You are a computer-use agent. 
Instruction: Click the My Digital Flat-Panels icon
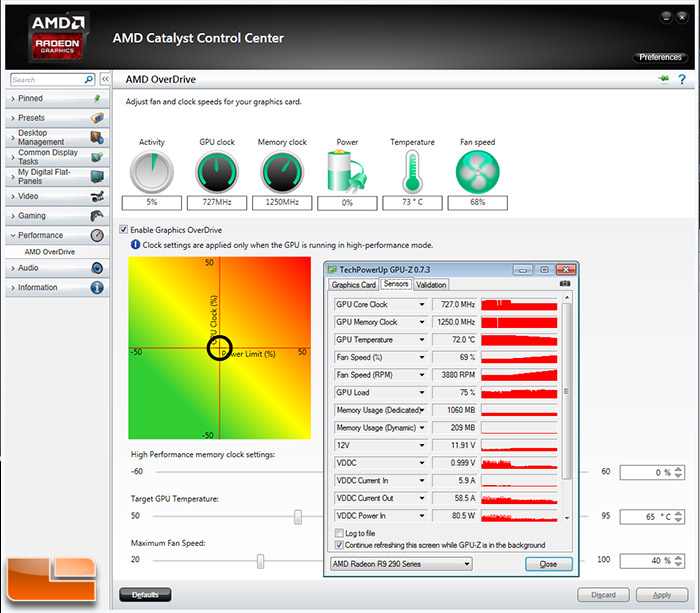point(97,176)
